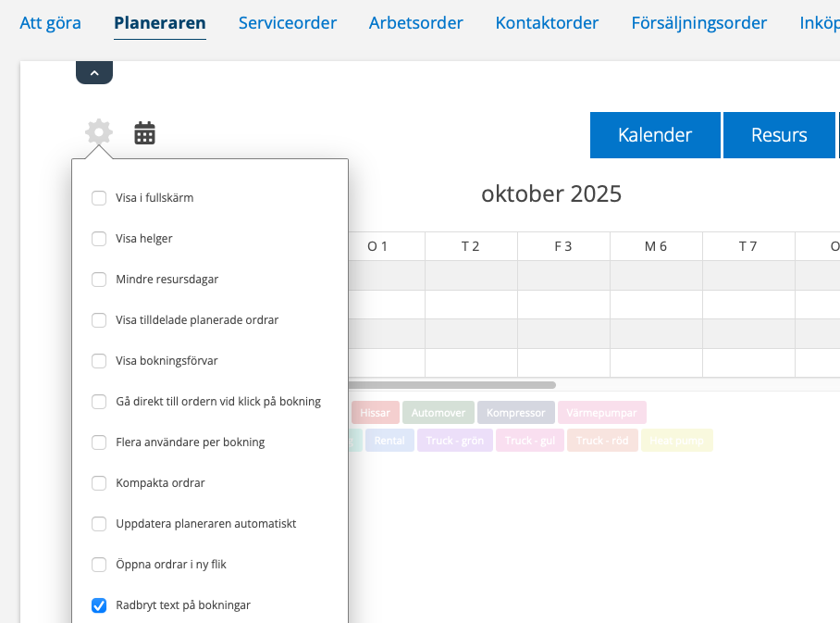Screen dimensions: 840x623
Task: Switch to the Serviceorder tab
Action: [x=287, y=23]
